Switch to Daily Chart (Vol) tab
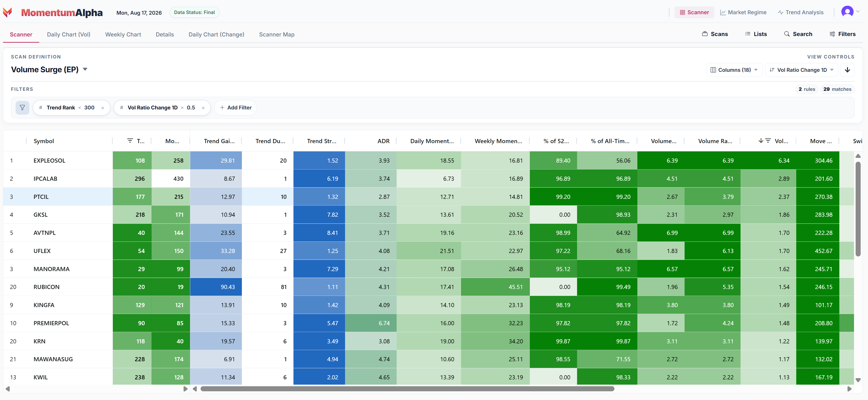The height and width of the screenshot is (400, 868). 68,34
